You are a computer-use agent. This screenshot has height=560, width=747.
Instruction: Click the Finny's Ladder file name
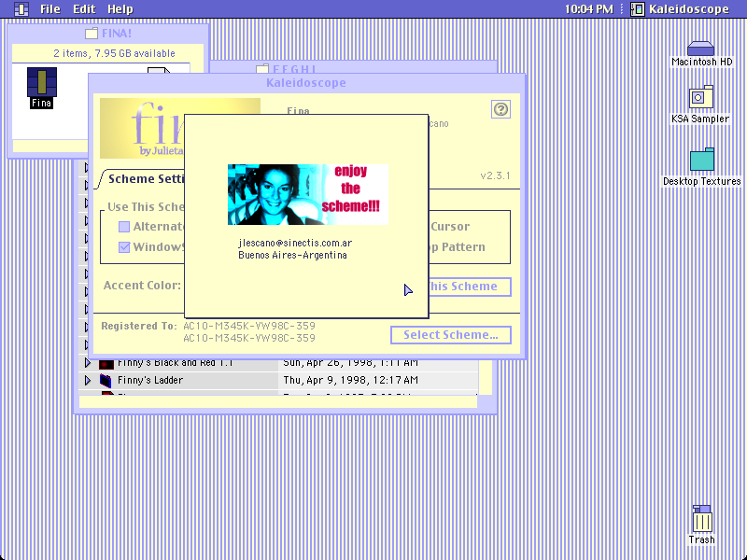pyautogui.click(x=150, y=380)
